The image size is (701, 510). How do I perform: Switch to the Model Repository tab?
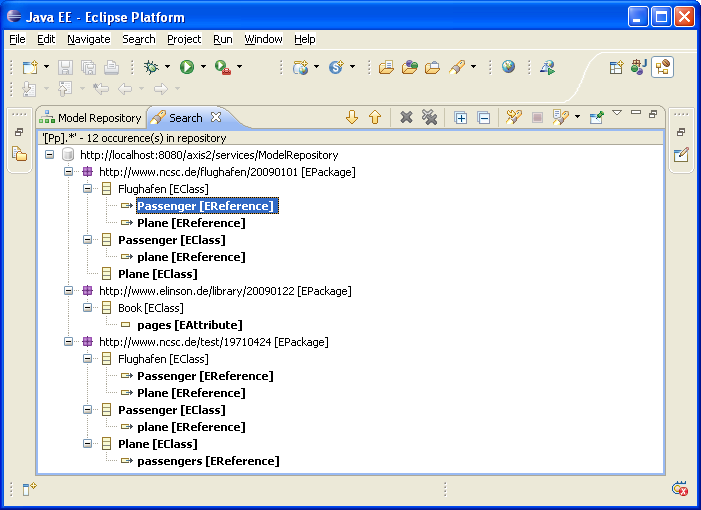(90, 118)
